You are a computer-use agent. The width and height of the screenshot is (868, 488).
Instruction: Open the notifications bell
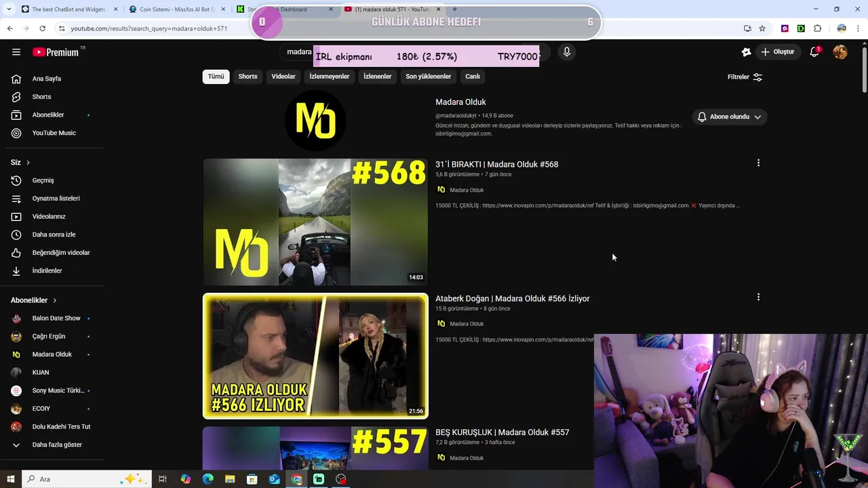pos(814,52)
